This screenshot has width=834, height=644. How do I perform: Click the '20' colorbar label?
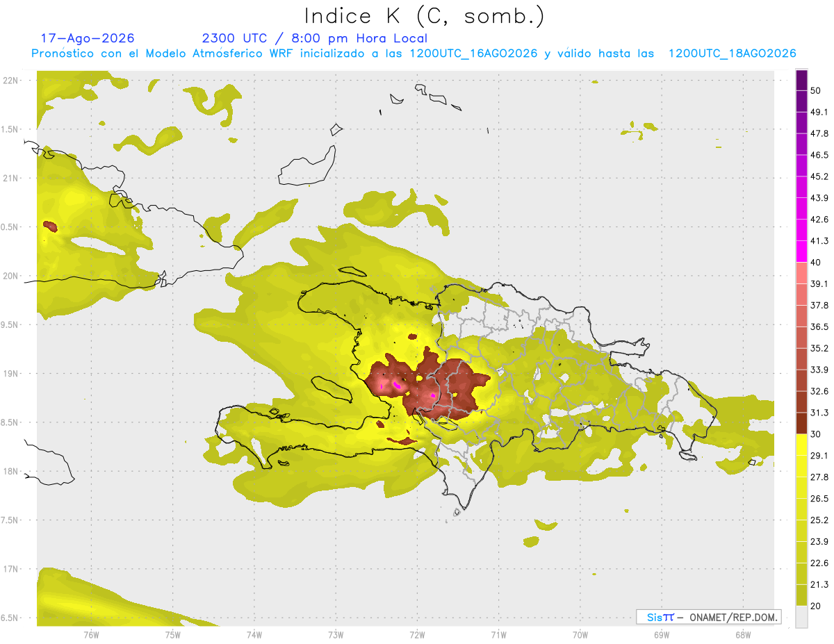click(816, 605)
